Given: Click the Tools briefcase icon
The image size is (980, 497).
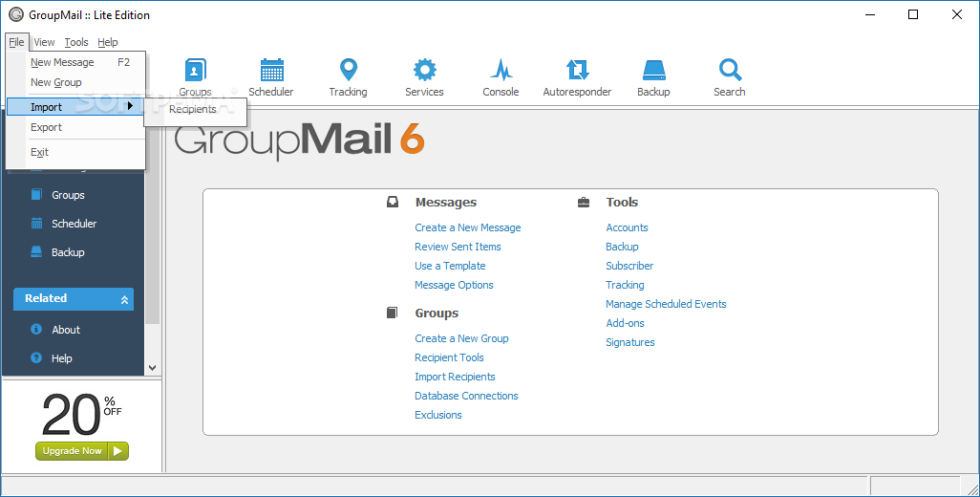Looking at the screenshot, I should pos(583,202).
